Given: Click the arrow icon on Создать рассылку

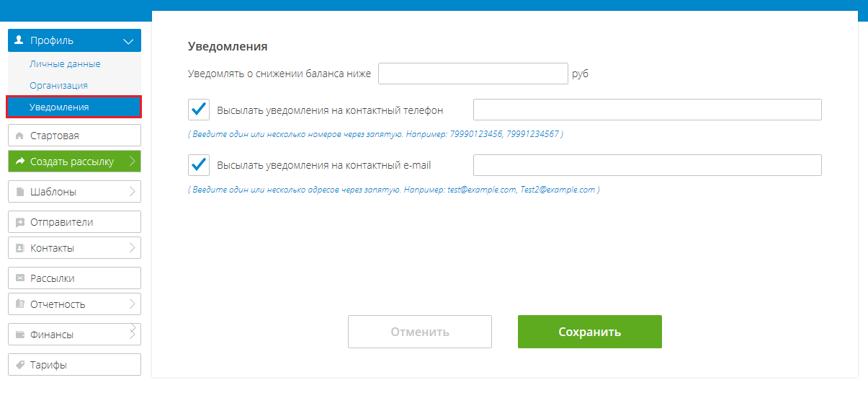Looking at the screenshot, I should point(19,162).
